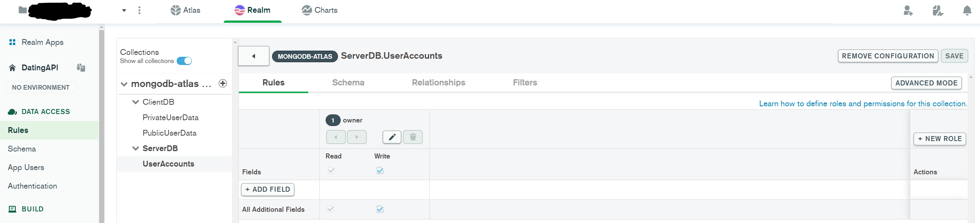Screen dimensions: 980x223
Task: Switch to the Schema tab
Action: 348,82
